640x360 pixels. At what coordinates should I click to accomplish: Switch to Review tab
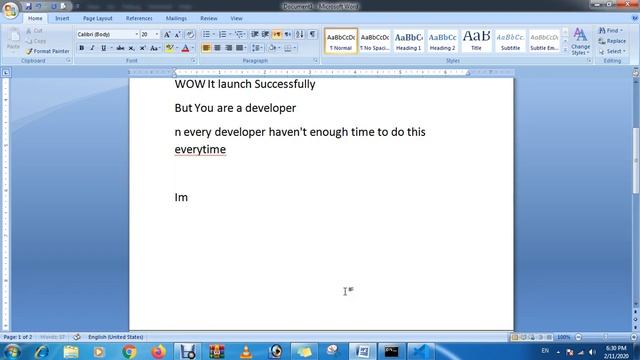tap(209, 18)
